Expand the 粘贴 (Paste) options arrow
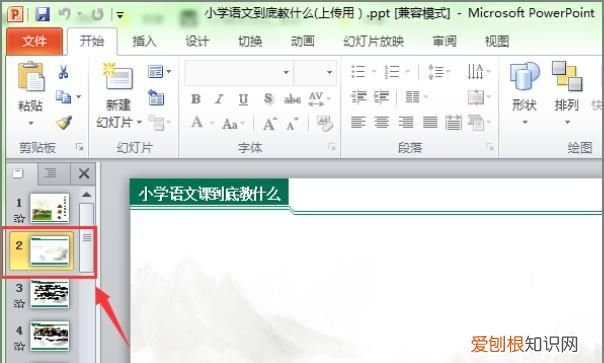 click(31, 123)
